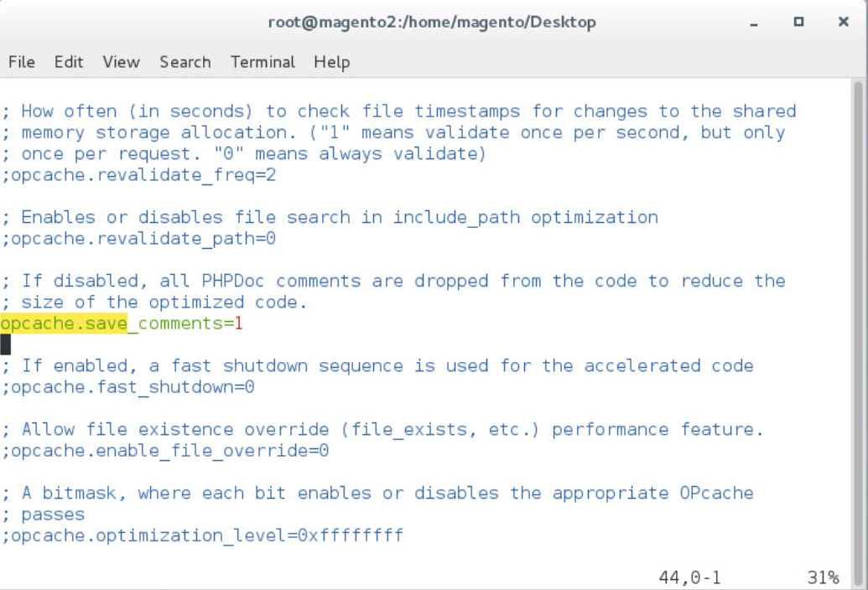Open the Help menu
The height and width of the screenshot is (590, 868).
pos(331,62)
